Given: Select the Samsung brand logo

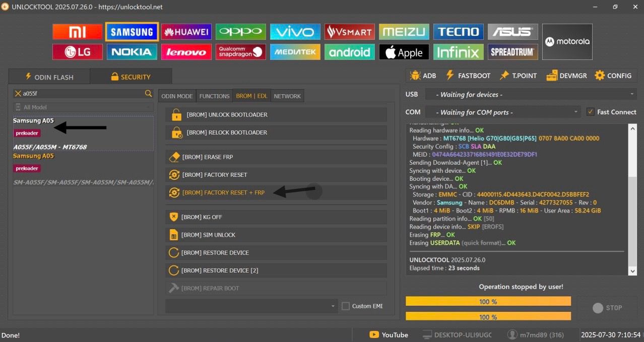Looking at the screenshot, I should tap(132, 32).
